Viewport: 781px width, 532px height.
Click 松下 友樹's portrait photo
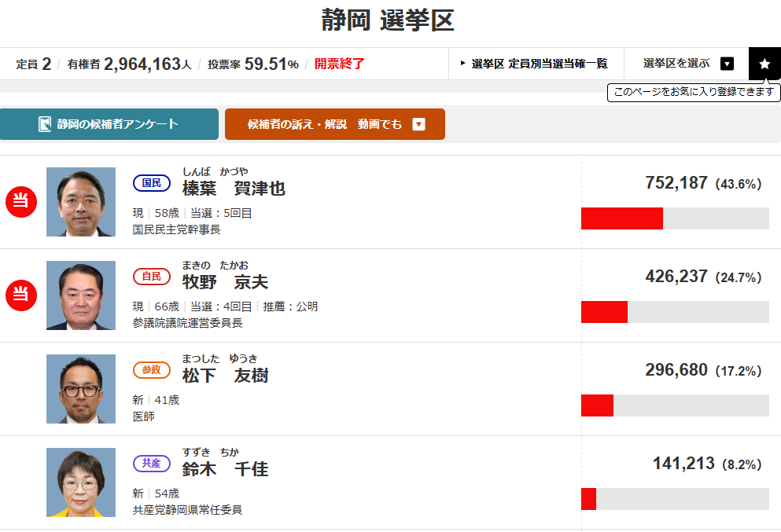click(x=81, y=389)
